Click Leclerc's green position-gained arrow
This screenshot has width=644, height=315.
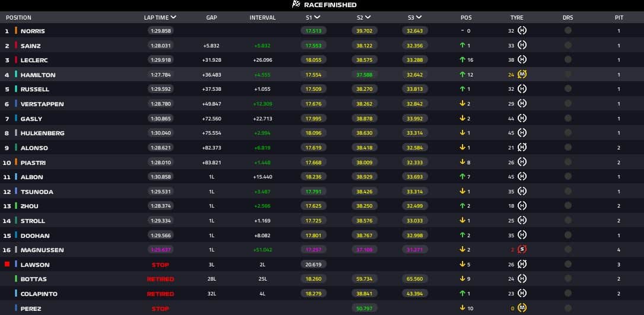point(463,59)
